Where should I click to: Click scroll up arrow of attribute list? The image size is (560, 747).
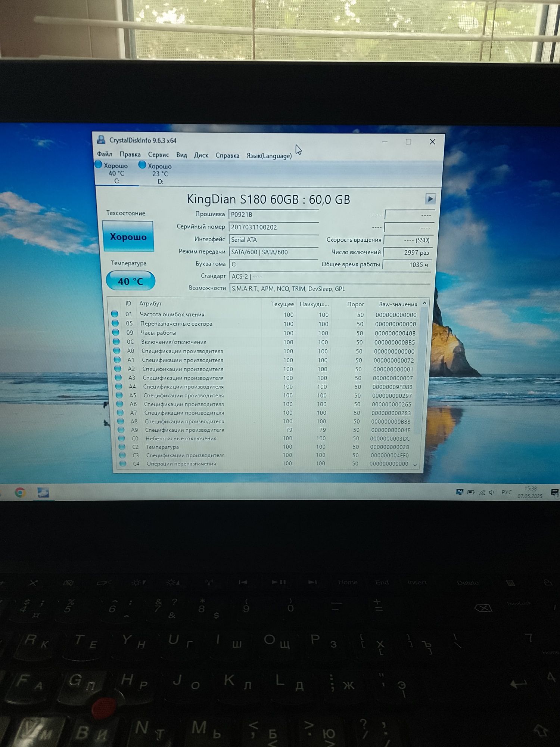[x=424, y=304]
